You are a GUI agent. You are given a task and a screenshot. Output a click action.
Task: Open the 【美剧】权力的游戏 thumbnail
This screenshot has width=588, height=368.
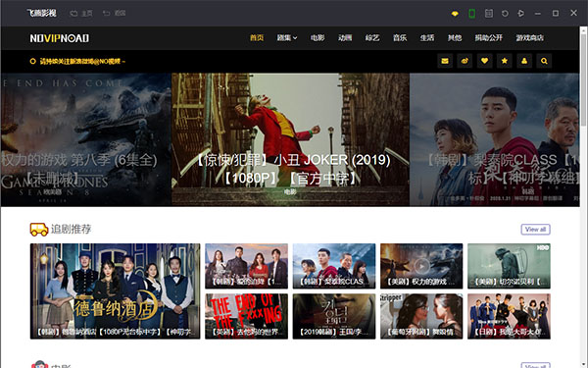[x=421, y=266]
